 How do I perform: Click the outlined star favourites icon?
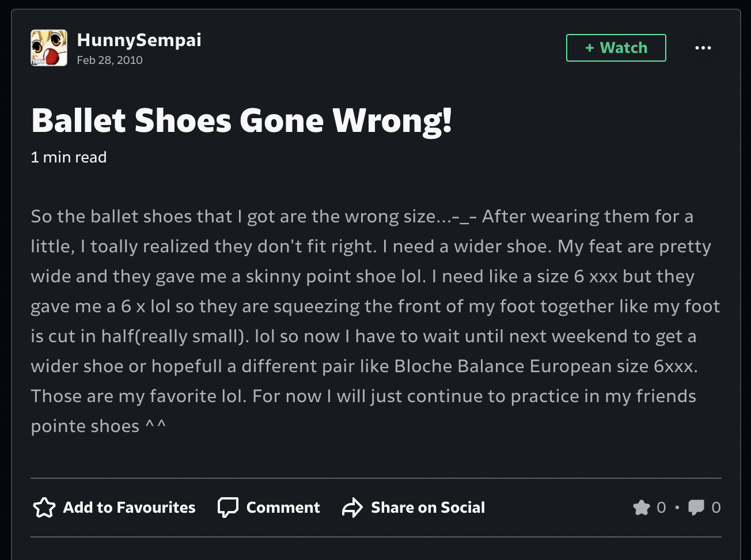[x=44, y=508]
